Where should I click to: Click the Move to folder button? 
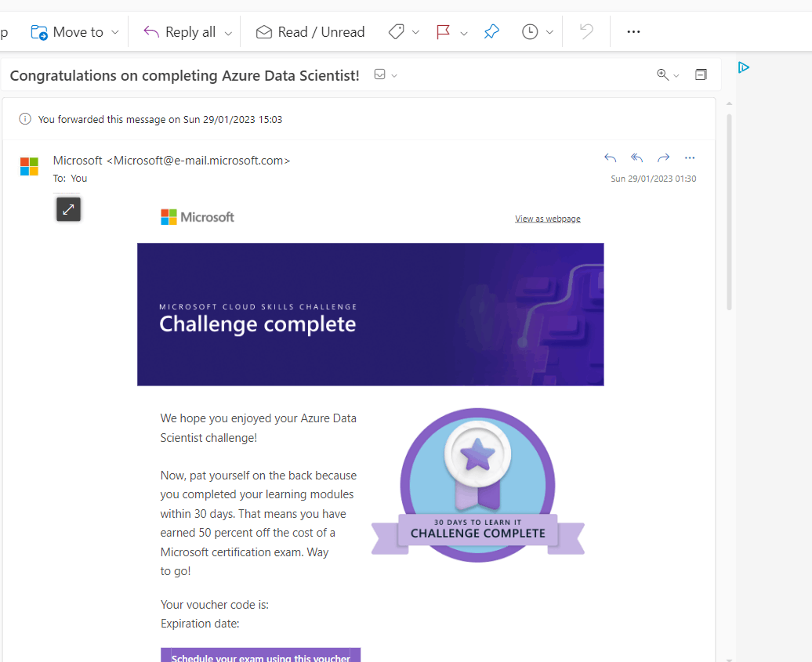(67, 32)
